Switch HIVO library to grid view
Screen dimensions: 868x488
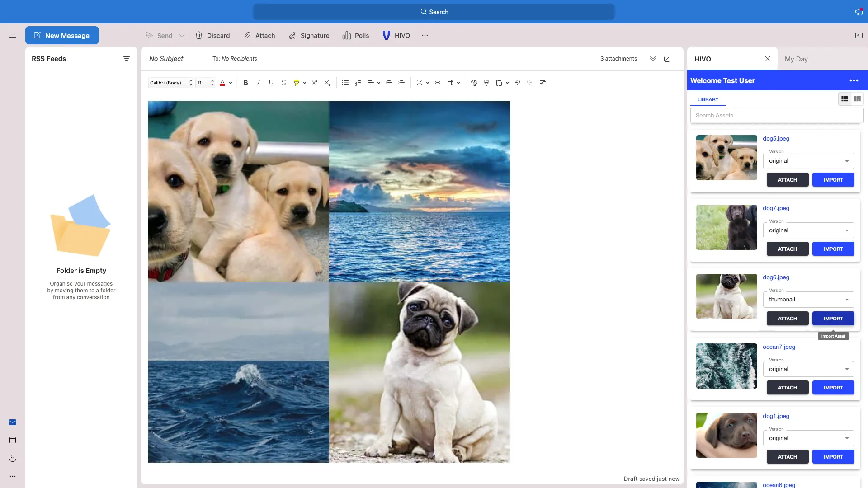click(x=857, y=99)
